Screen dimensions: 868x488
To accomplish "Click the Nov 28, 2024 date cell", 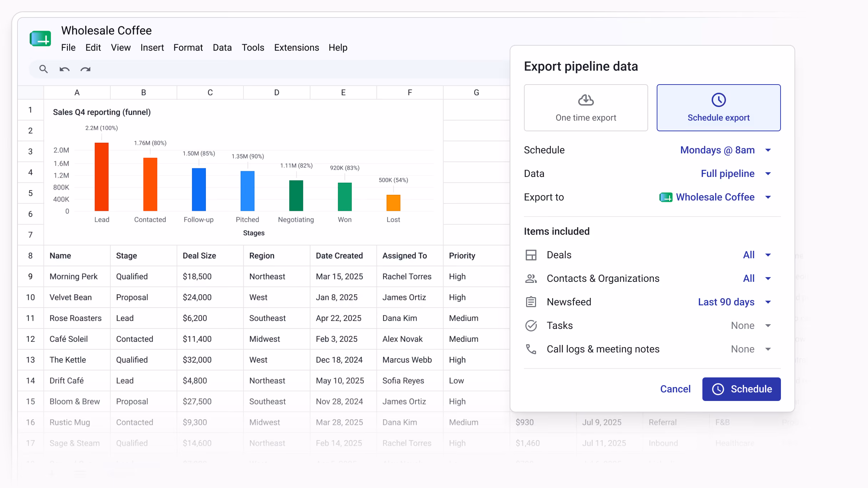I will pyautogui.click(x=343, y=402).
